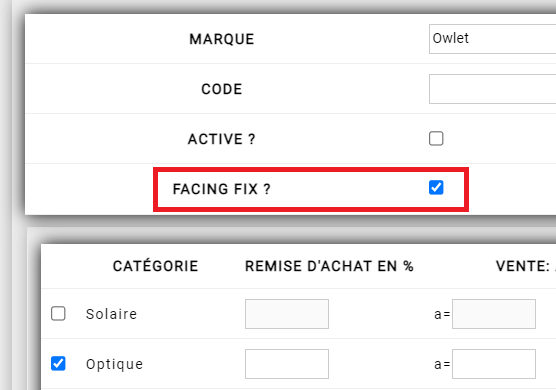This screenshot has height=390, width=556.
Task: Enable the ACTIVE ? checkbox
Action: (x=436, y=139)
